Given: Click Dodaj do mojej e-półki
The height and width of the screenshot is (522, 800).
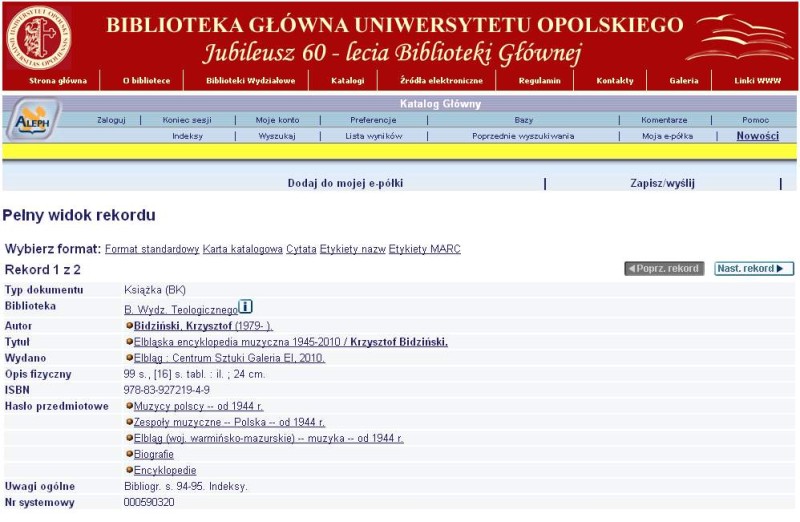Looking at the screenshot, I should click(345, 183).
